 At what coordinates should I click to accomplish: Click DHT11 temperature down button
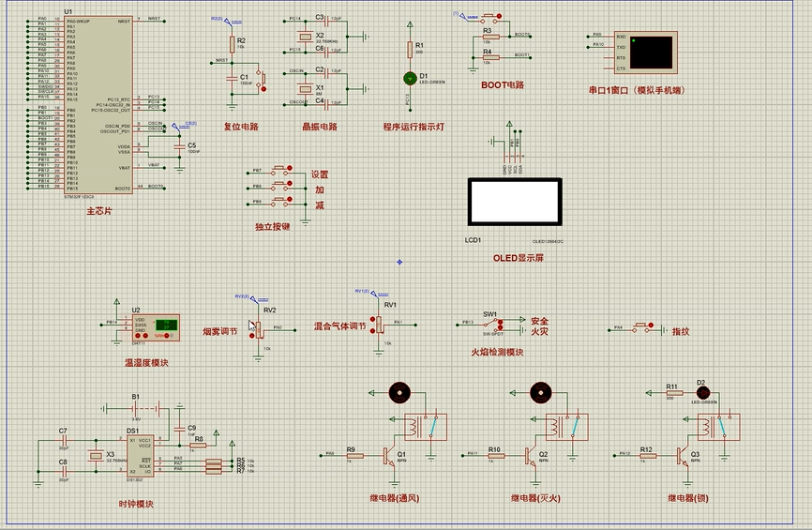[138, 336]
